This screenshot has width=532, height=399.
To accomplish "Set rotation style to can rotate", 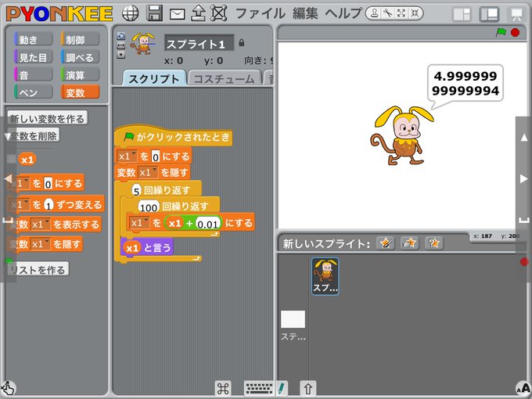I will tap(120, 36).
